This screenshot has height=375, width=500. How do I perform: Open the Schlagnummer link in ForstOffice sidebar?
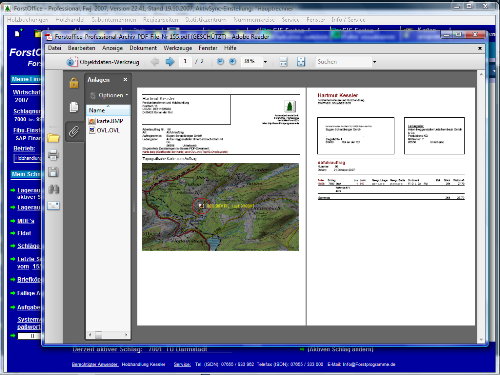tap(27, 111)
